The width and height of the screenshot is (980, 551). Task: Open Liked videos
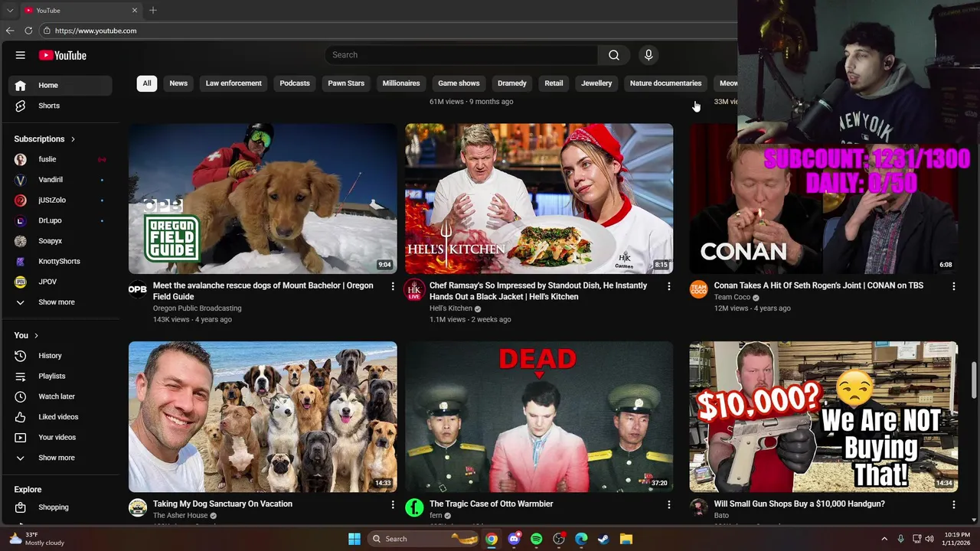tap(60, 417)
